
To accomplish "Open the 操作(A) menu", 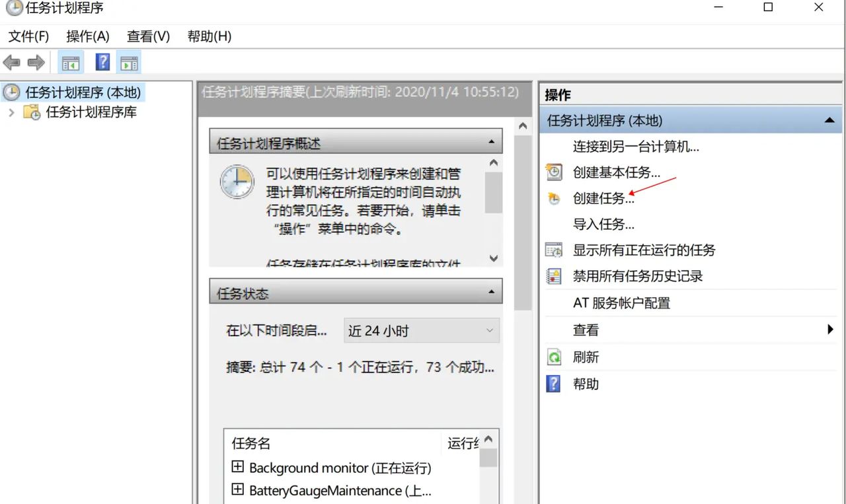I will tap(88, 36).
